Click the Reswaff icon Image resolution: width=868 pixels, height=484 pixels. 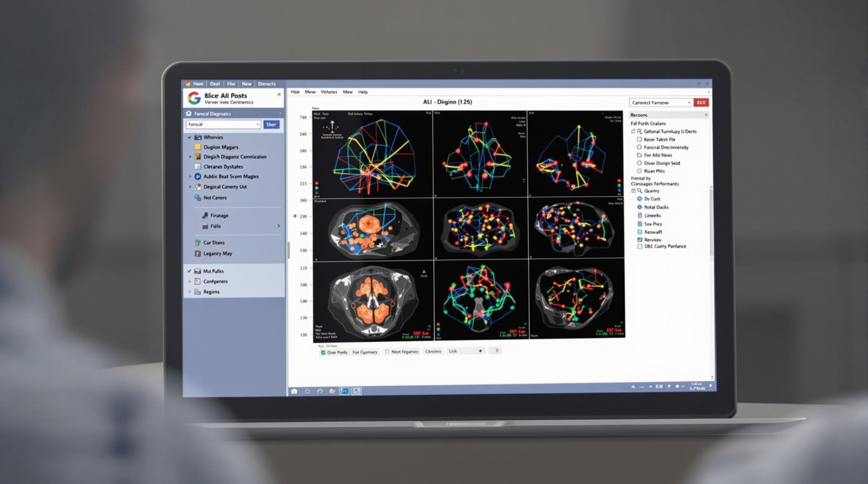tap(640, 232)
